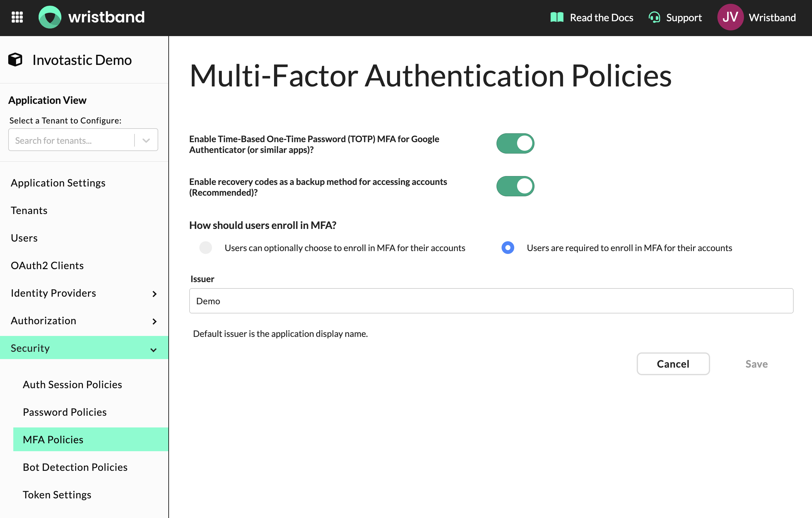Expand the Authorization submenu arrow

pyautogui.click(x=154, y=321)
